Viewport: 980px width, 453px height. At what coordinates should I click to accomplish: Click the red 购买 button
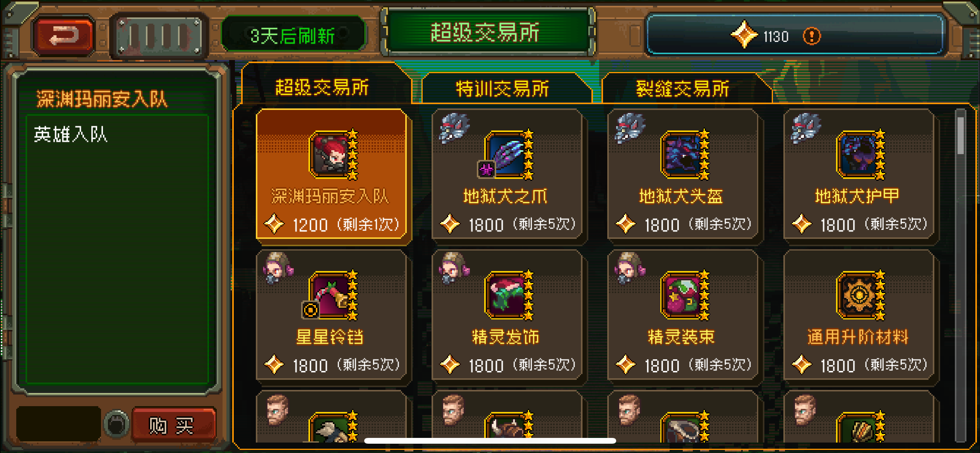tap(173, 425)
